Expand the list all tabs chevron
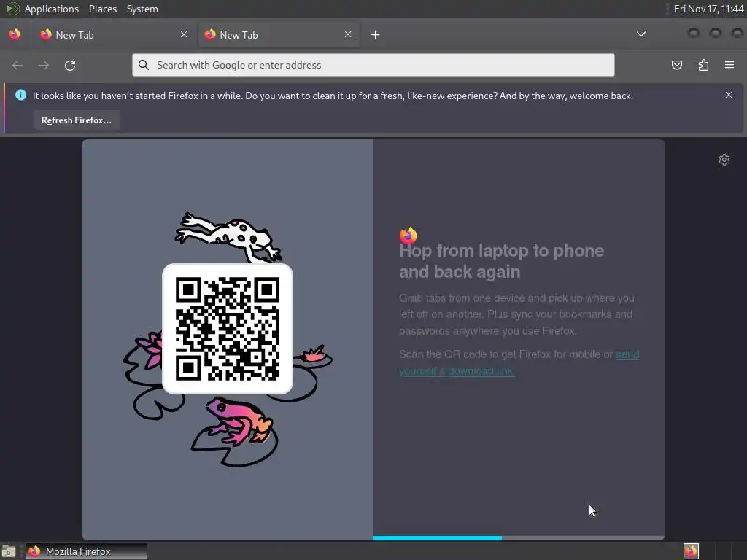 (641, 34)
